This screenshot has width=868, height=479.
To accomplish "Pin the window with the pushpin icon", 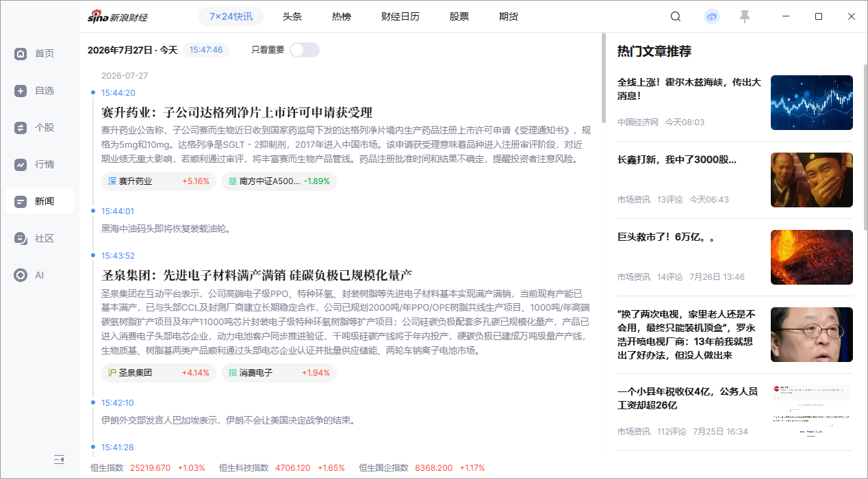I will point(745,16).
